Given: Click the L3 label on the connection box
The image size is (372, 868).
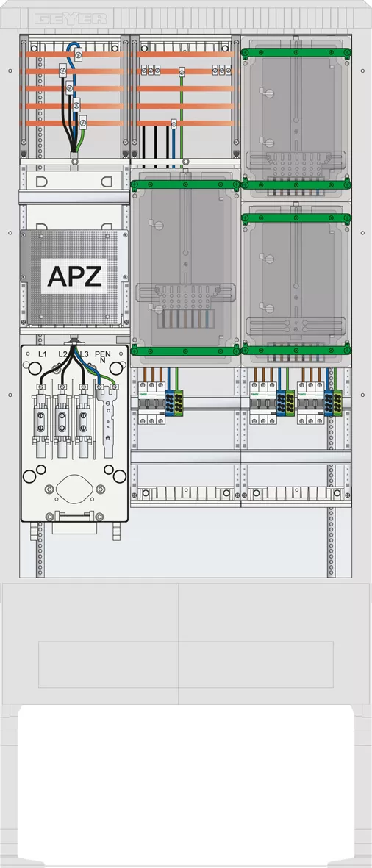Looking at the screenshot, I should click(x=84, y=354).
